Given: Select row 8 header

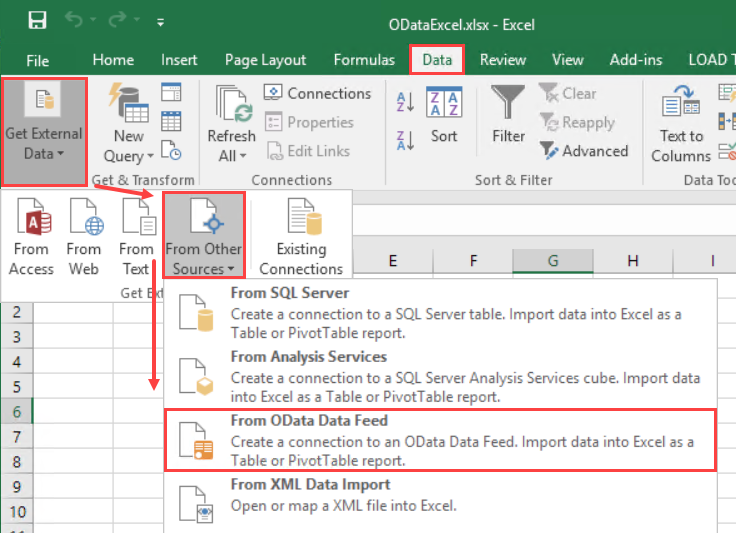Looking at the screenshot, I should [17, 461].
